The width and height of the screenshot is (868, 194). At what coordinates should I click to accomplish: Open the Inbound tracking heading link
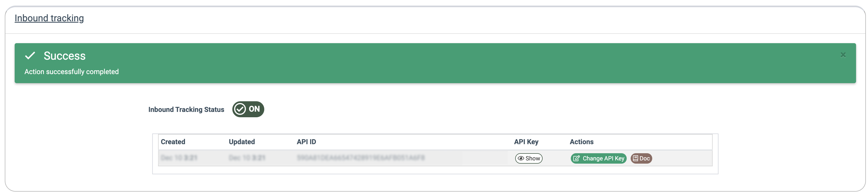[x=49, y=18]
